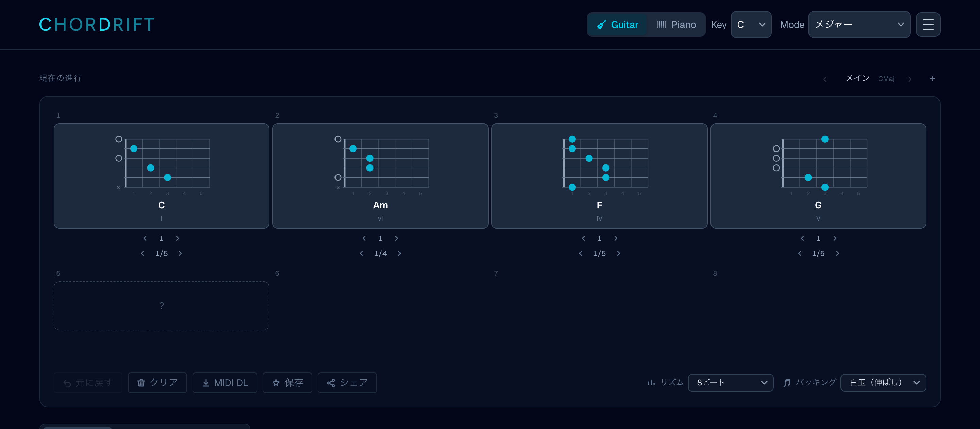Image resolution: width=980 pixels, height=429 pixels.
Task: Switch to Guitar instrument view
Action: click(617, 25)
